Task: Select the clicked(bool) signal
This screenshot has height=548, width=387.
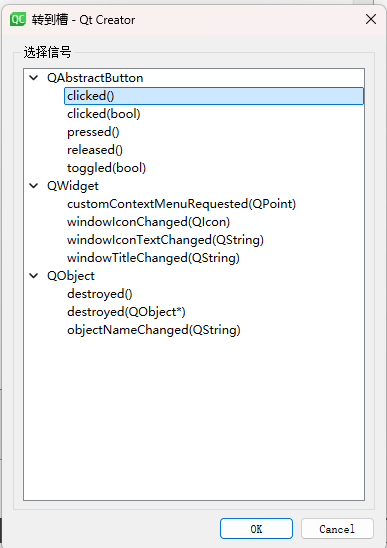Action: pos(103,114)
